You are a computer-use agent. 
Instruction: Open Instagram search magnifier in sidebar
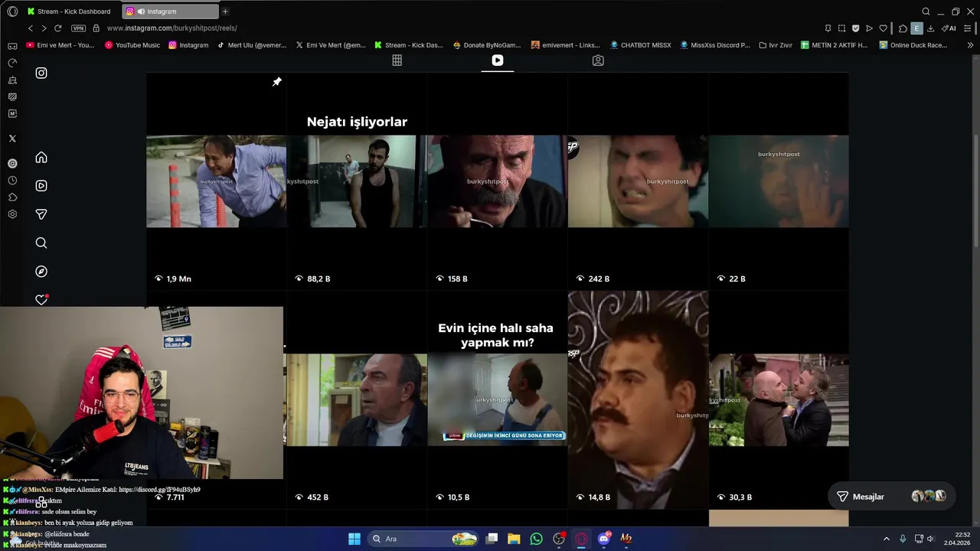[41, 243]
